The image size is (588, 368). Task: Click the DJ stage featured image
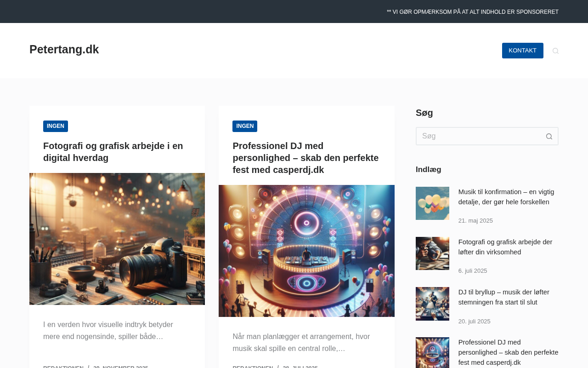306,251
